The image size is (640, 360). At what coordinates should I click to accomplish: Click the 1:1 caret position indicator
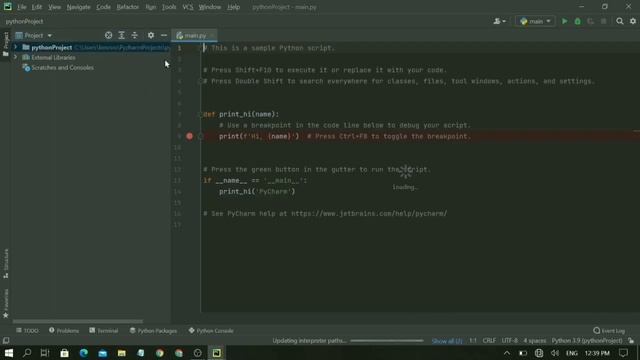point(473,341)
